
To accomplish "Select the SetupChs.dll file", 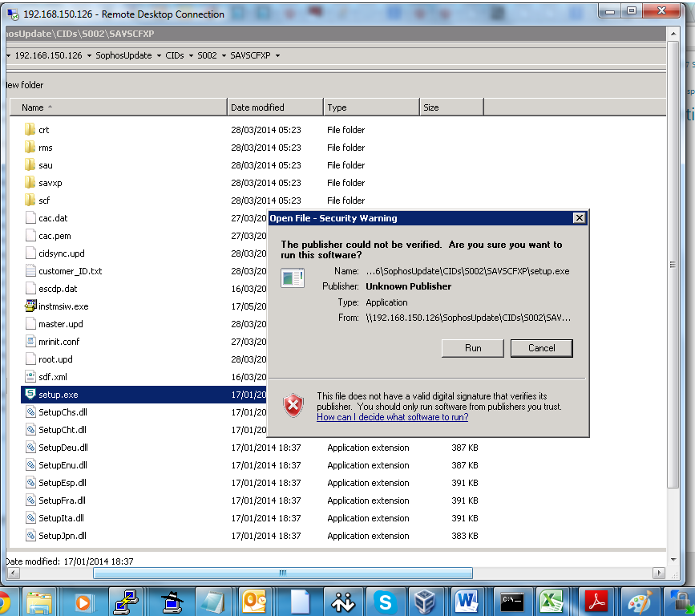I will pyautogui.click(x=63, y=412).
